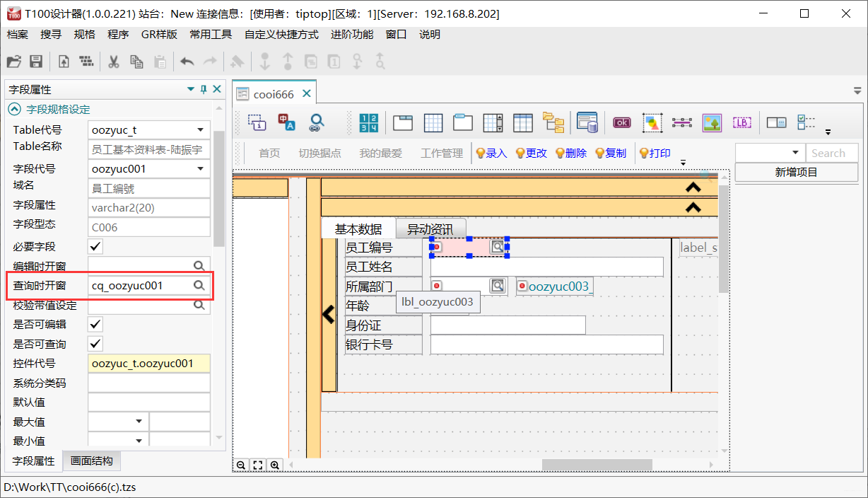Select the LB label widget tool
868x498 pixels.
click(x=741, y=122)
